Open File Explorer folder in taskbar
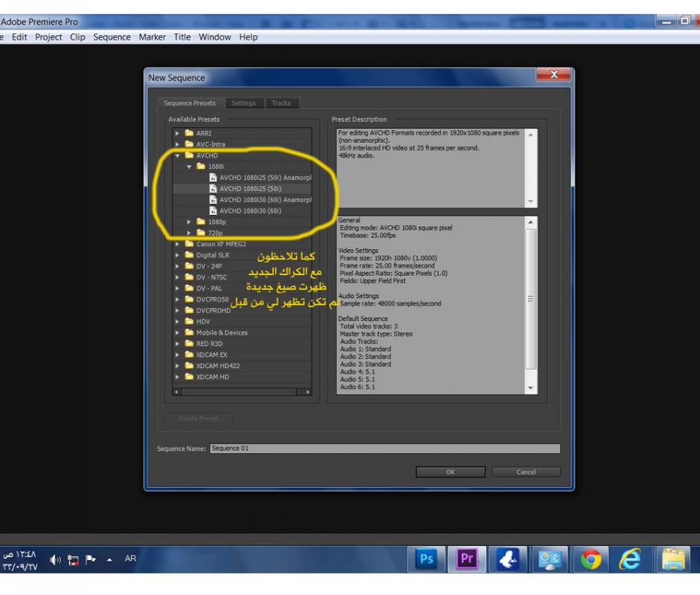The height and width of the screenshot is (595, 700). [x=673, y=559]
